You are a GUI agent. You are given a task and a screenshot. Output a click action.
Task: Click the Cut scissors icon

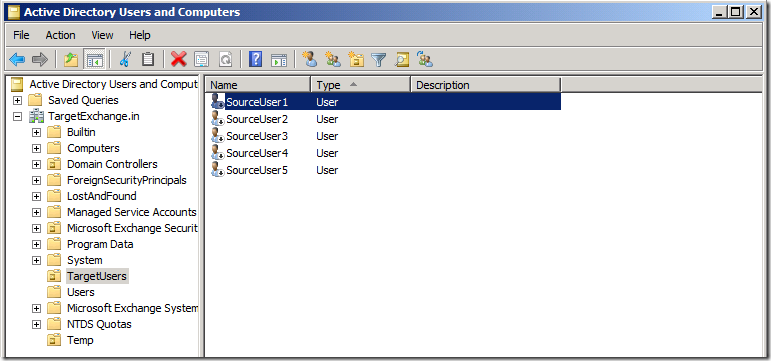click(125, 60)
